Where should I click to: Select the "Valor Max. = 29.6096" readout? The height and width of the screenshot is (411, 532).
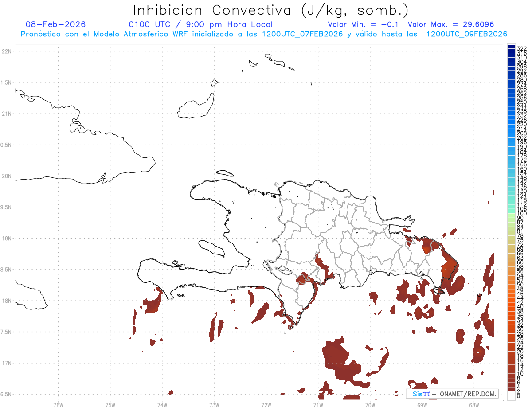(450, 24)
